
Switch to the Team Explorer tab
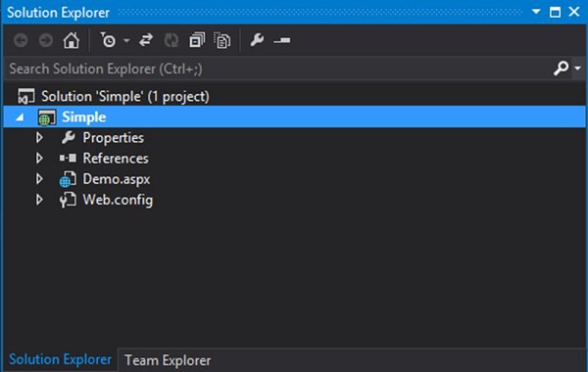168,360
